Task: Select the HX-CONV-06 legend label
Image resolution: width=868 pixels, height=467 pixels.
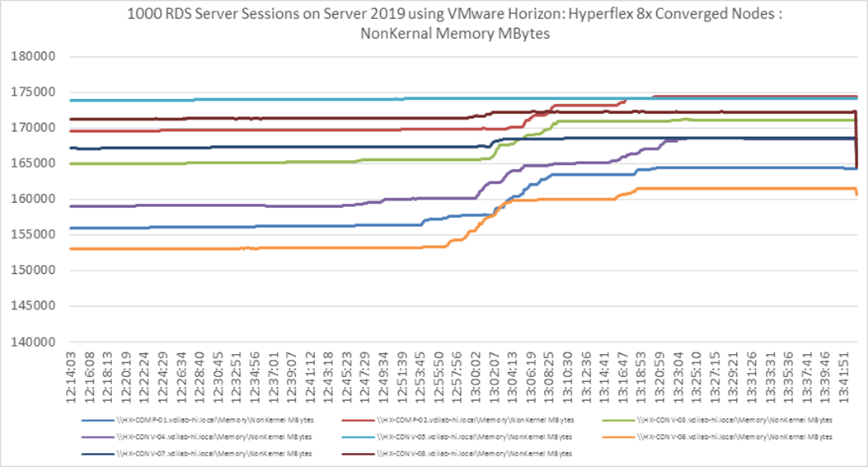Action: click(x=734, y=437)
